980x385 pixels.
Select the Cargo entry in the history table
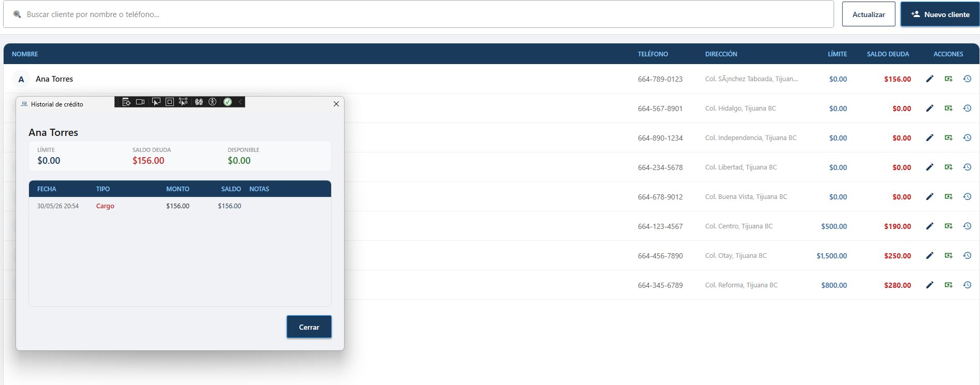click(180, 206)
